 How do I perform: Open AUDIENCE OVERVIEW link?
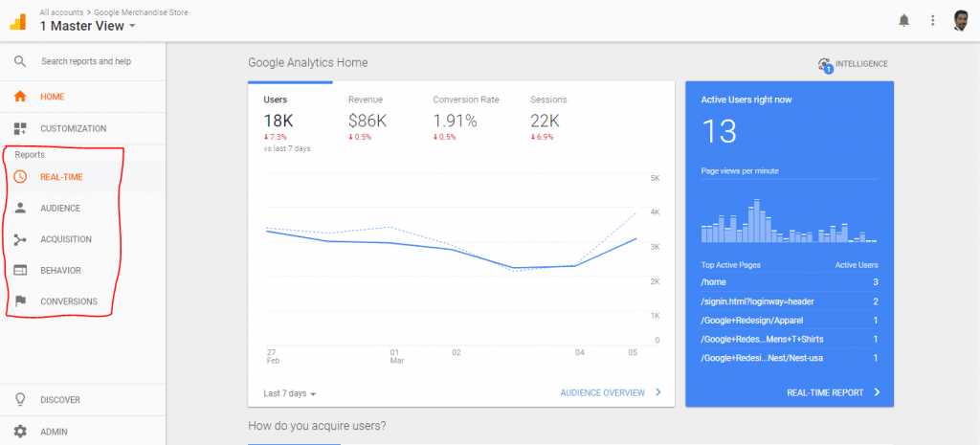[603, 392]
